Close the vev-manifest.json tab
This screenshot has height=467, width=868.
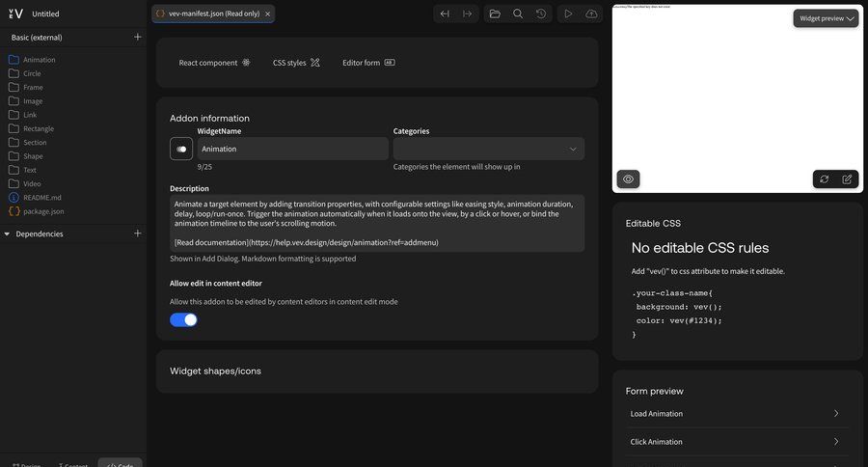pos(268,14)
